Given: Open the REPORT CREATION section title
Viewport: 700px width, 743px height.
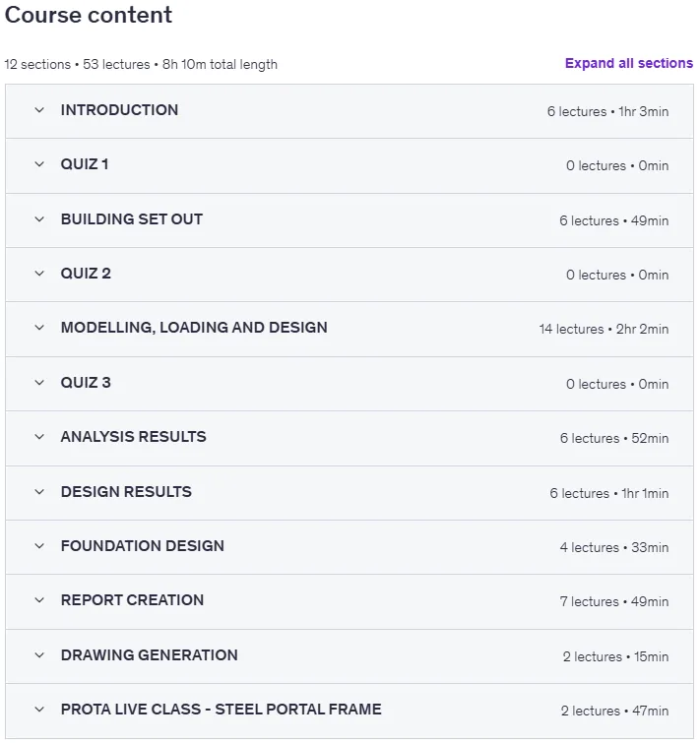Looking at the screenshot, I should [132, 600].
